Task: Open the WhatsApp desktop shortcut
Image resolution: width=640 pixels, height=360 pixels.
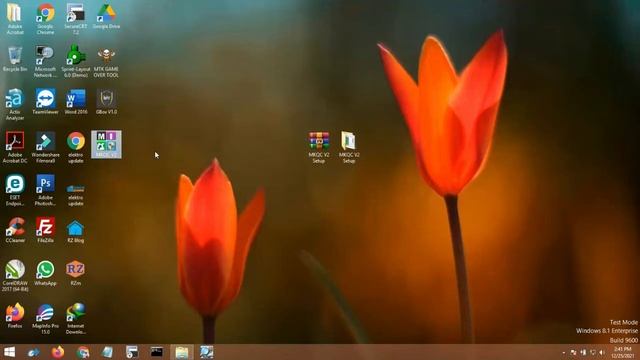Action: 45,273
